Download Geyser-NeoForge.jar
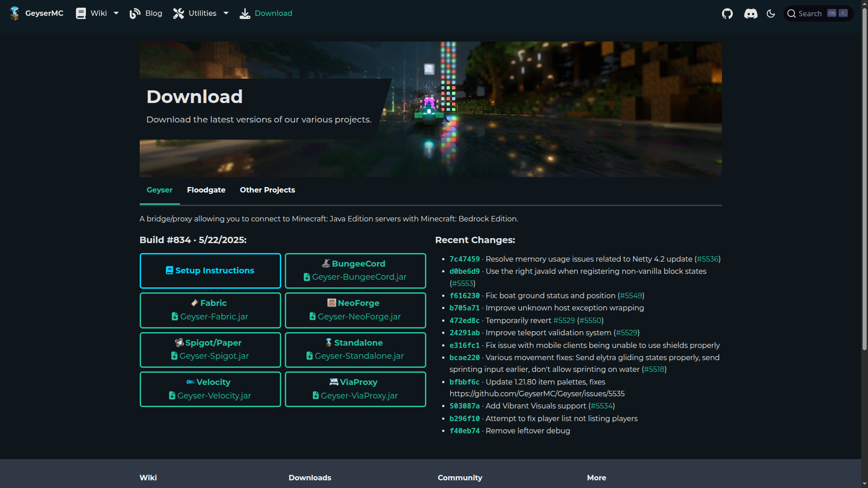Image resolution: width=868 pixels, height=488 pixels. click(355, 310)
